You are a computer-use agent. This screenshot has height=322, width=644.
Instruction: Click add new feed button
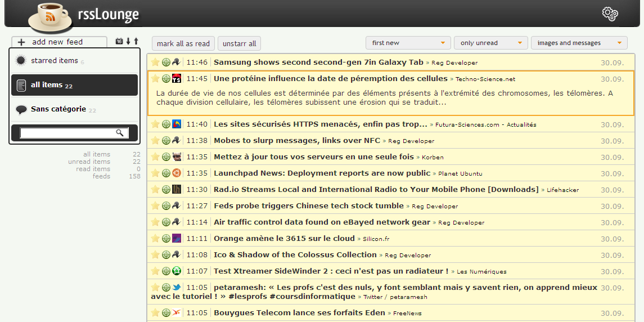click(59, 42)
